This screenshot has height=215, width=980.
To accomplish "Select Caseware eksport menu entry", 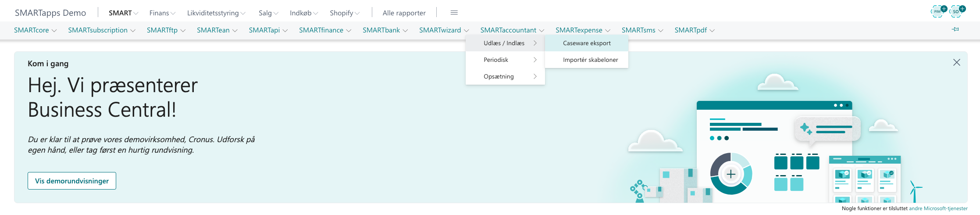I will point(586,43).
